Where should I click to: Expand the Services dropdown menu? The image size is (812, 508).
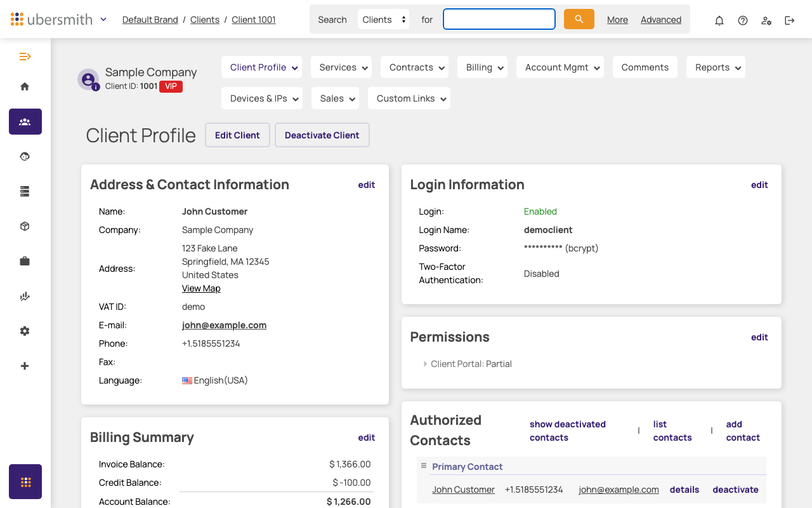pyautogui.click(x=341, y=67)
